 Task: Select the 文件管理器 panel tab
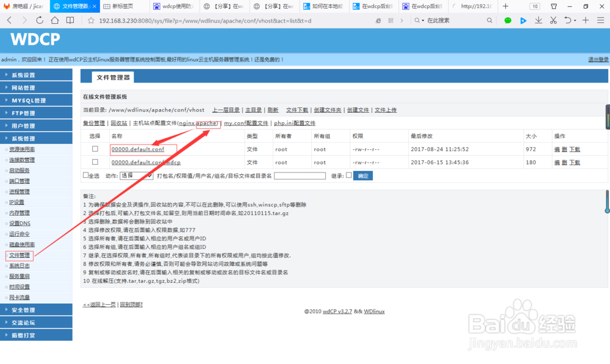point(113,77)
